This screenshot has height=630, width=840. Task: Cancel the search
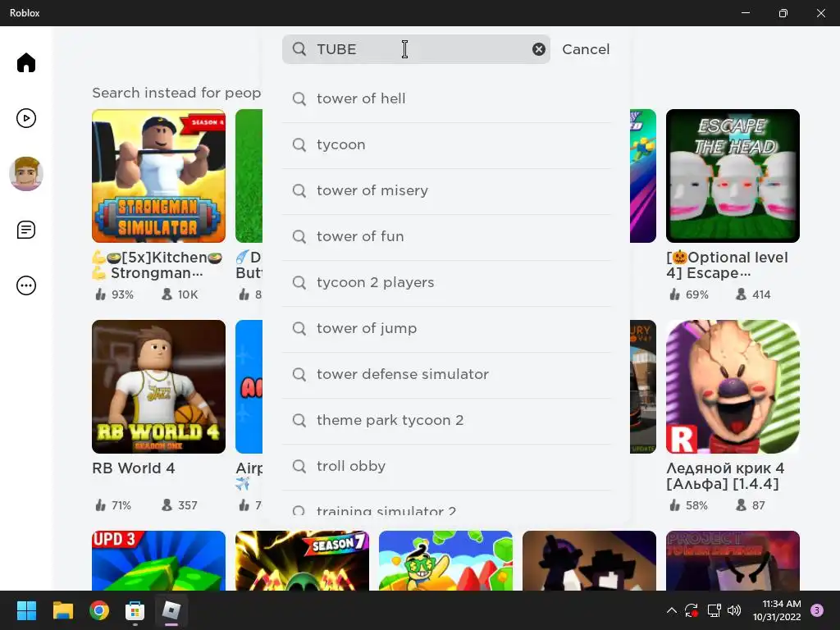tap(586, 49)
